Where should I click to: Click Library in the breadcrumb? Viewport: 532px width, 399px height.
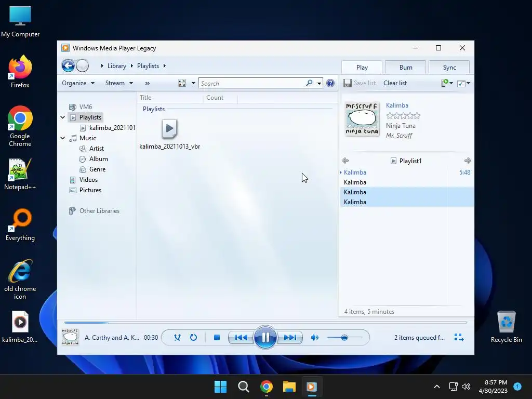[117, 66]
